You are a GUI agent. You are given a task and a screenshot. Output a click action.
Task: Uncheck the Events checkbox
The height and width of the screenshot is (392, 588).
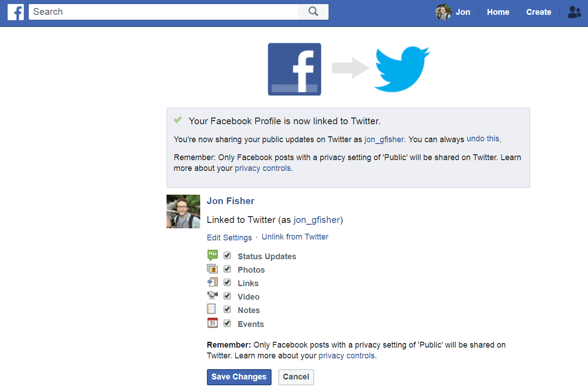(x=228, y=323)
